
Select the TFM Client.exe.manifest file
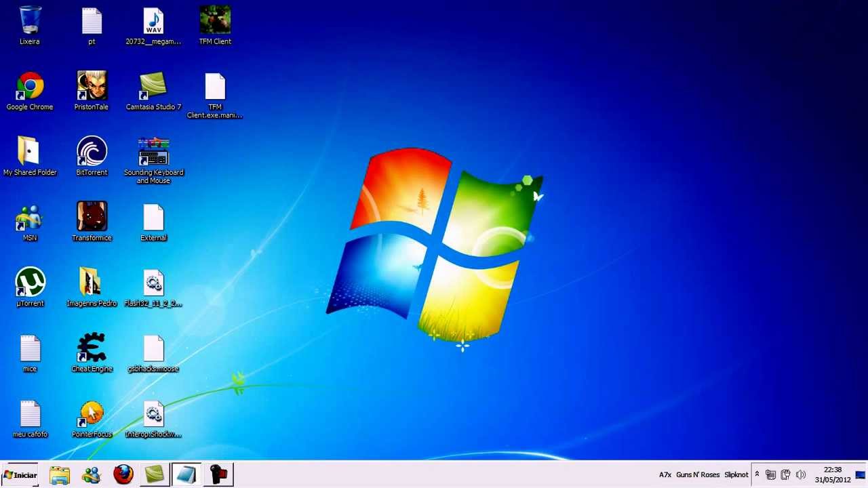pyautogui.click(x=215, y=96)
